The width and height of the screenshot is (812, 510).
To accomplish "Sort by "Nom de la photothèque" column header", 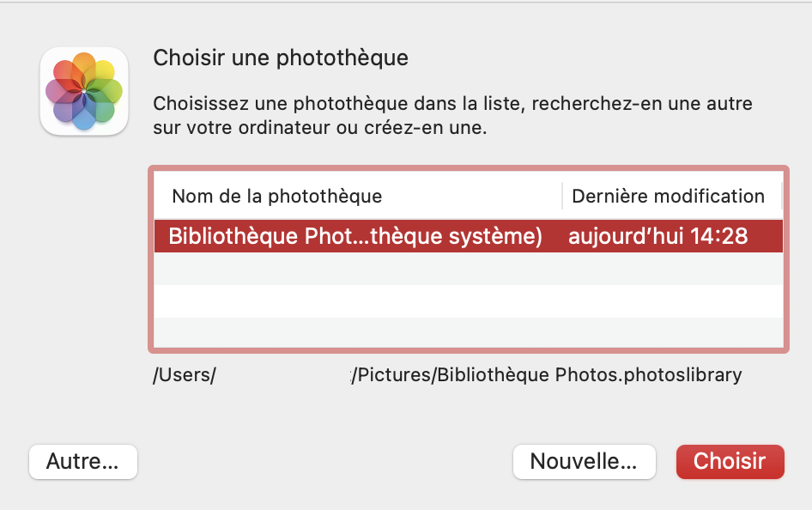I will (276, 196).
